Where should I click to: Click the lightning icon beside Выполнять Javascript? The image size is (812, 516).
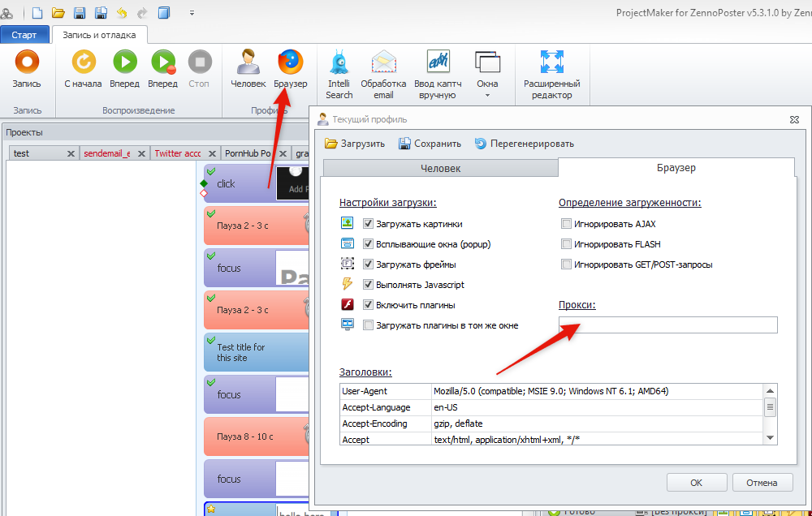tap(347, 284)
